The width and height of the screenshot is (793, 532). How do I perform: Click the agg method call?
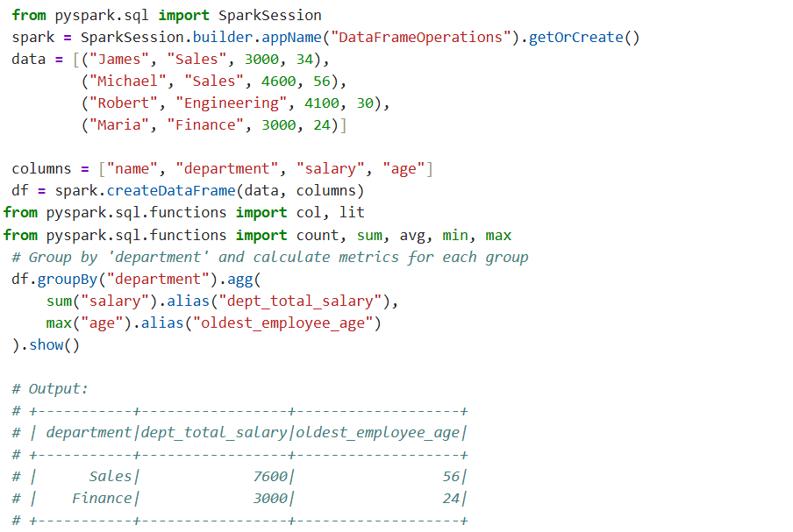click(x=239, y=280)
